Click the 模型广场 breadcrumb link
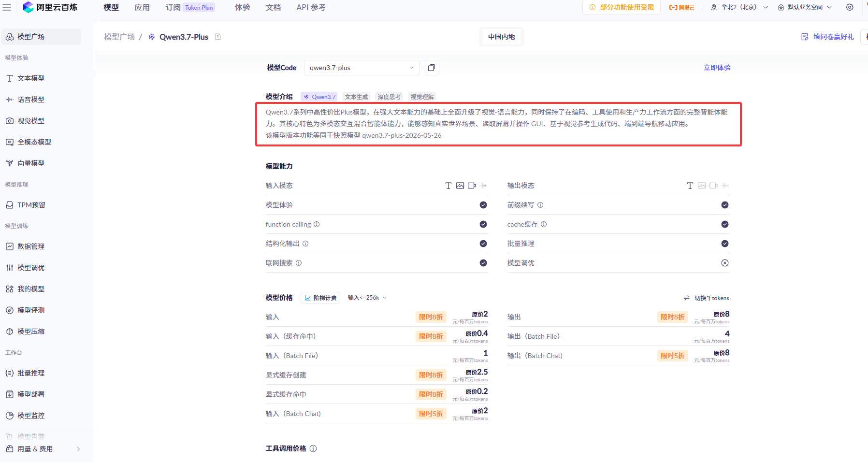The image size is (868, 462). [x=119, y=37]
